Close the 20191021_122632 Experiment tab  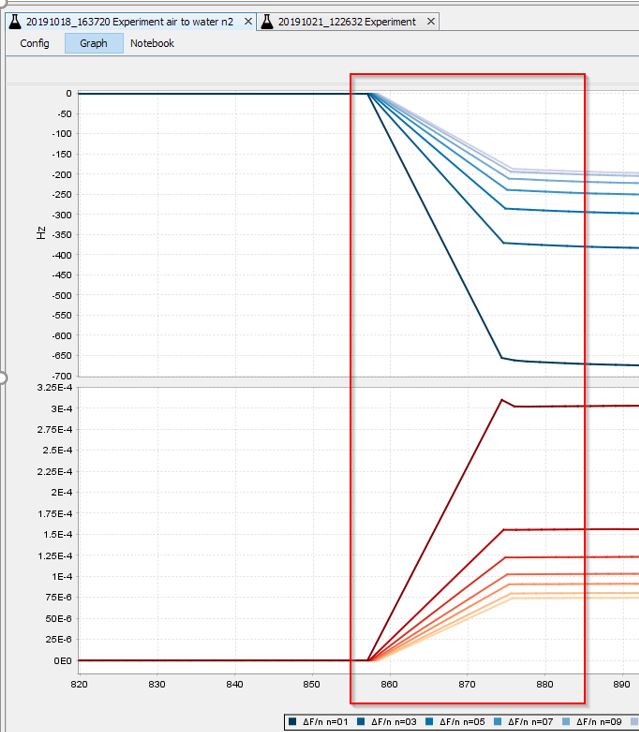pos(431,21)
